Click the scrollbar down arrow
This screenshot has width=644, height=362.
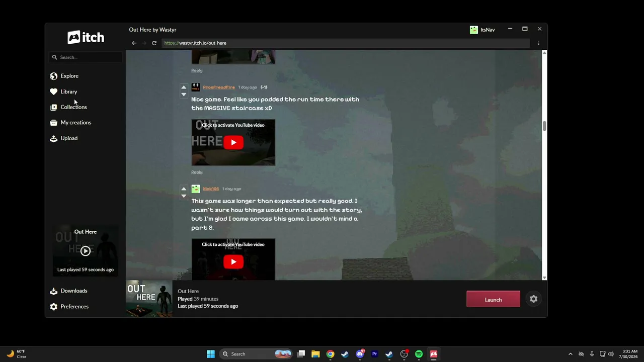544,278
